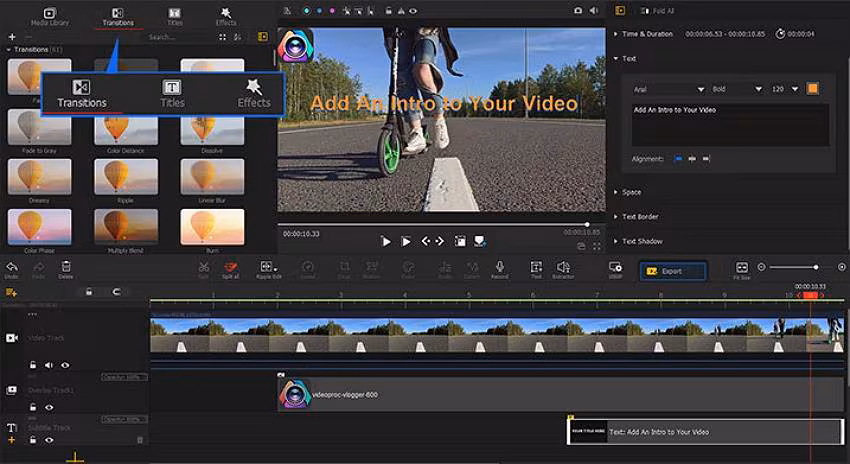Open the Audio editor tool
The image size is (850, 464).
coord(445,269)
